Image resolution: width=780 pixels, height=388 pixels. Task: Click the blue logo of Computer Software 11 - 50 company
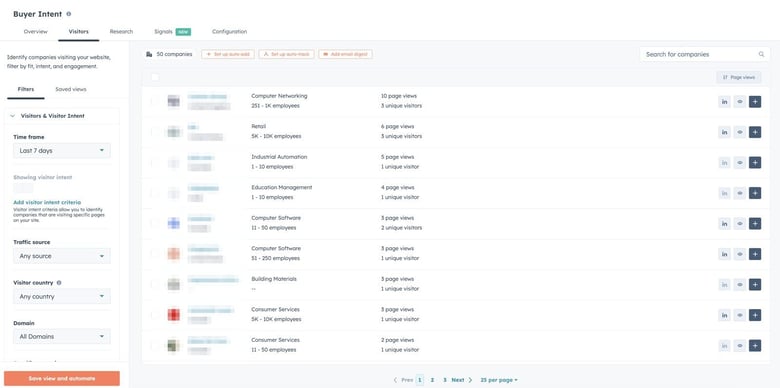(x=174, y=223)
